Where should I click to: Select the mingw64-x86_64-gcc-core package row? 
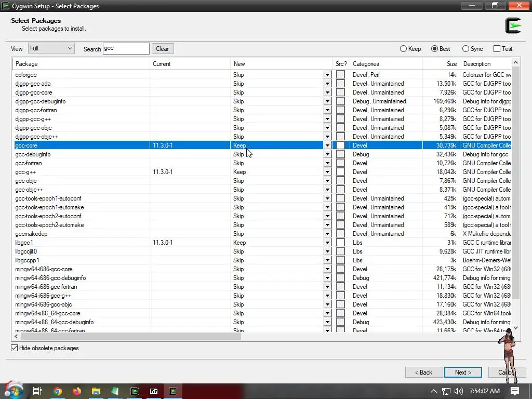262,313
